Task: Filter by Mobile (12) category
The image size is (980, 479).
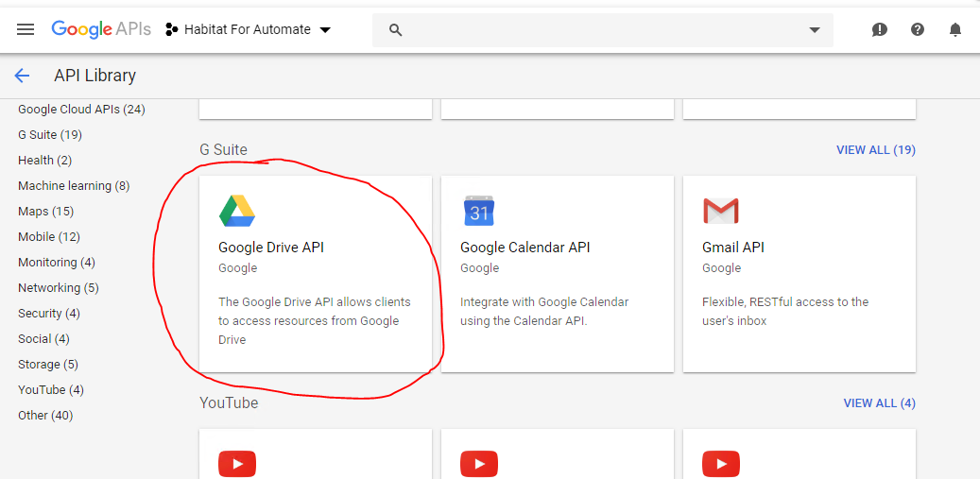Action: coord(49,237)
